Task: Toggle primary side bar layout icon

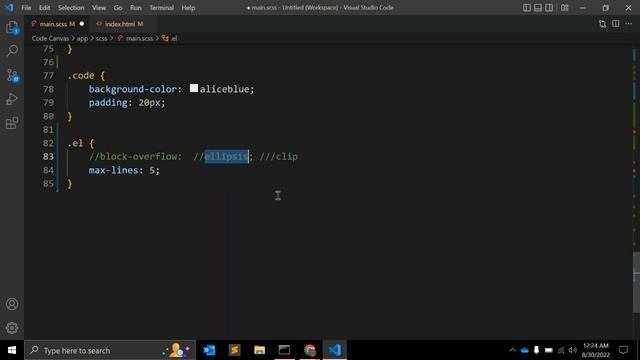Action: pos(527,8)
